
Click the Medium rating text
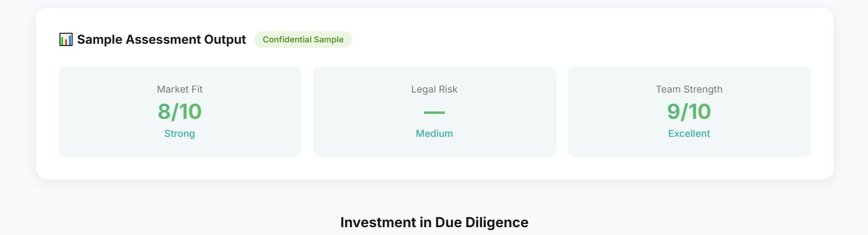[x=434, y=134]
